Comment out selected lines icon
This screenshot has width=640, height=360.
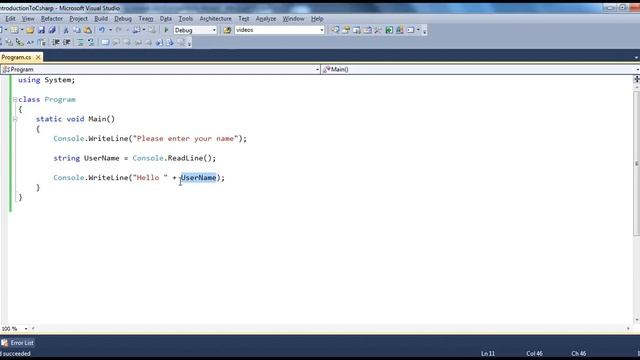pyautogui.click(x=80, y=42)
